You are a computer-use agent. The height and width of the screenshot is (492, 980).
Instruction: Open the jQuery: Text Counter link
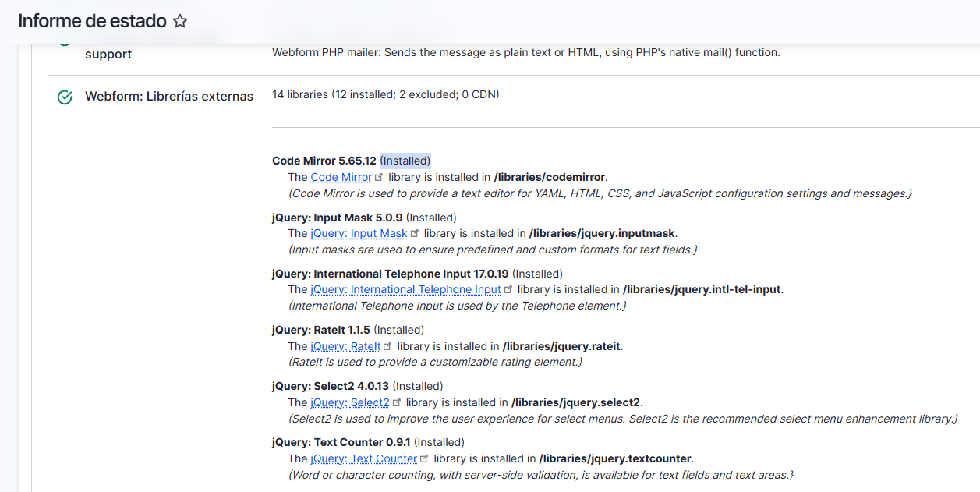point(363,458)
